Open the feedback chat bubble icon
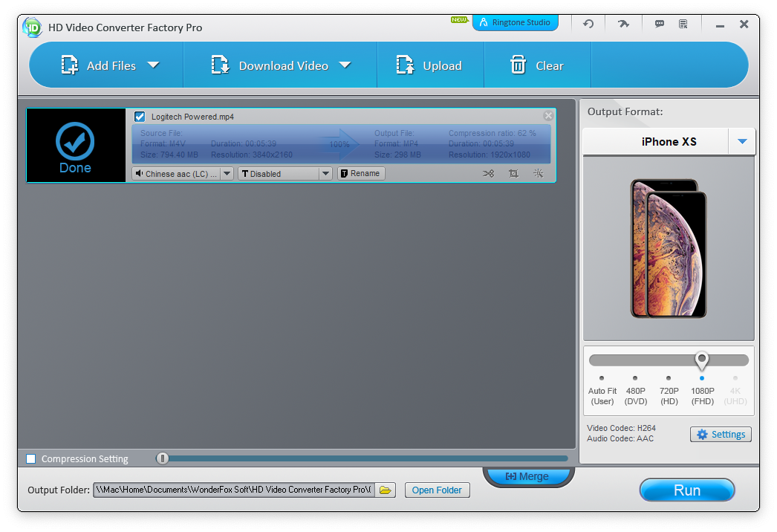The image size is (777, 532). click(659, 24)
